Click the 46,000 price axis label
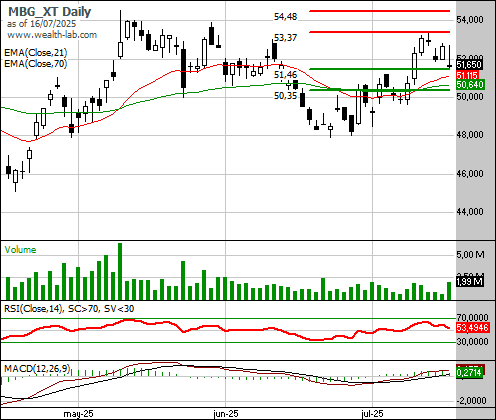 click(x=470, y=173)
